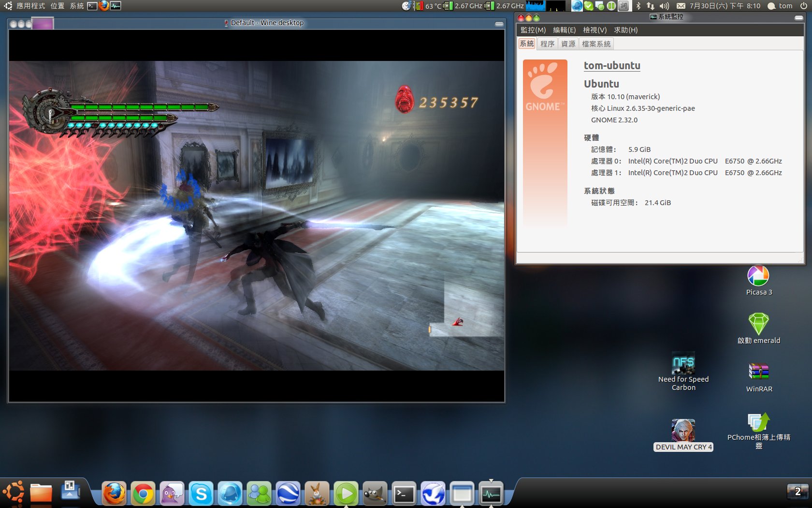Viewport: 812px width, 508px height.
Task: Open the 系統 menu in top panel
Action: [x=76, y=6]
